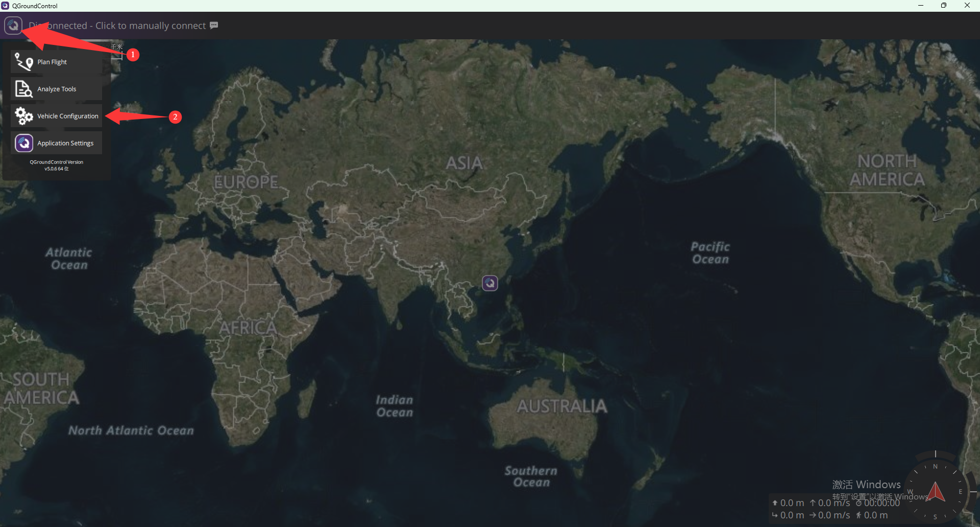
Task: Click the AUSTRALIA label on the map
Action: pyautogui.click(x=562, y=406)
